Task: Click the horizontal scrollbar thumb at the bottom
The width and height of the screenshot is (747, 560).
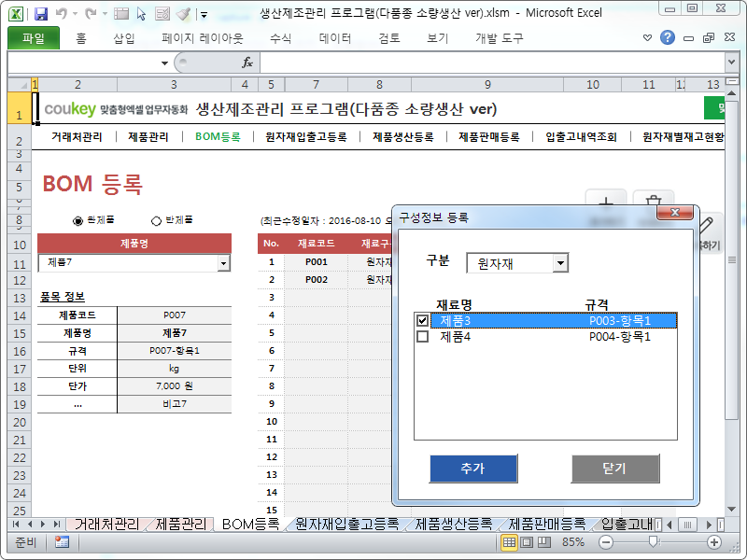Action: point(687,525)
